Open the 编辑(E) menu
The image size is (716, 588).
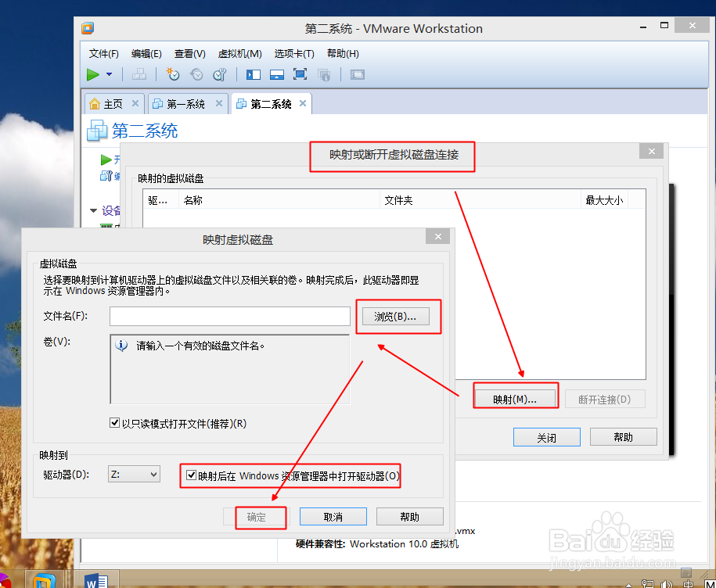pos(146,54)
